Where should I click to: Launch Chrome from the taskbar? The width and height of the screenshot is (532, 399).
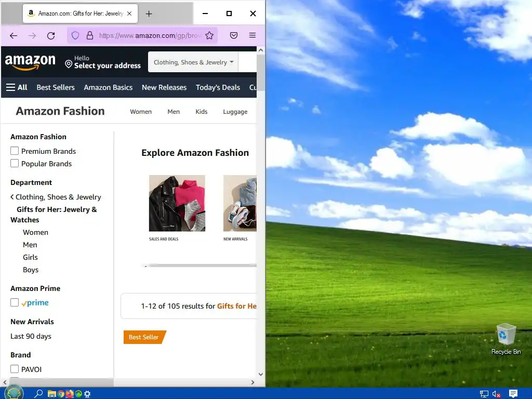pyautogui.click(x=61, y=394)
